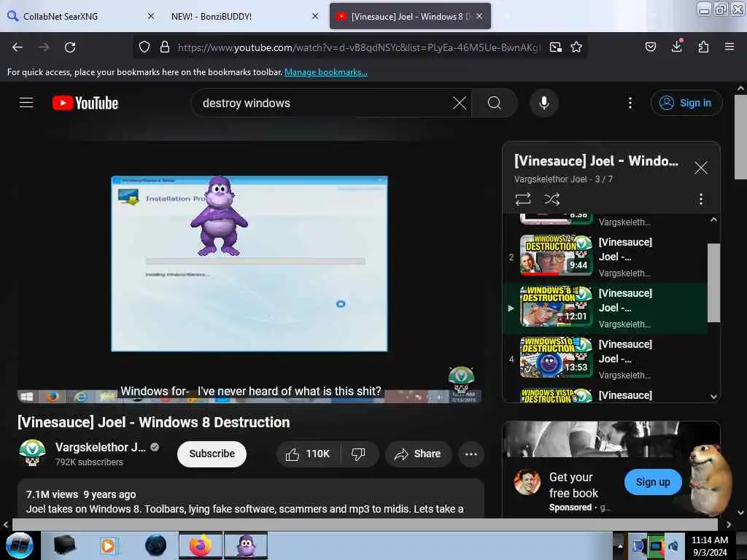Click the hamster desktop pet
This screenshot has height=560, width=747.
[710, 479]
